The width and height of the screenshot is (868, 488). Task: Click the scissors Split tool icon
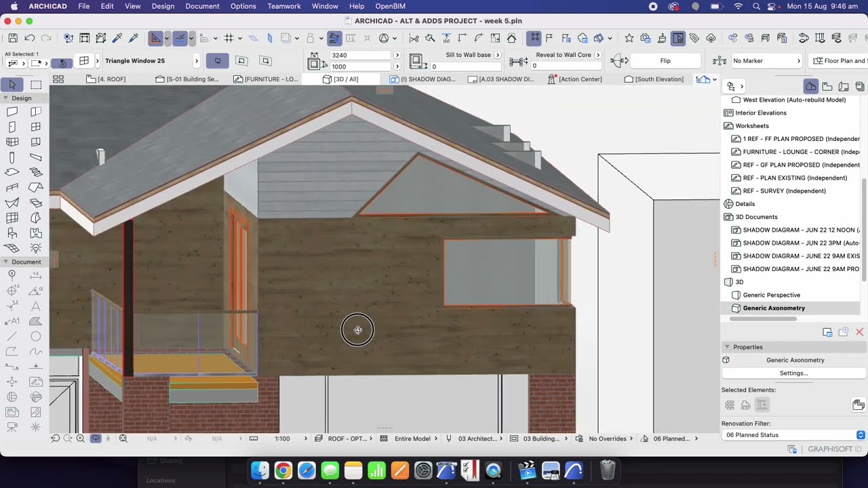414,38
